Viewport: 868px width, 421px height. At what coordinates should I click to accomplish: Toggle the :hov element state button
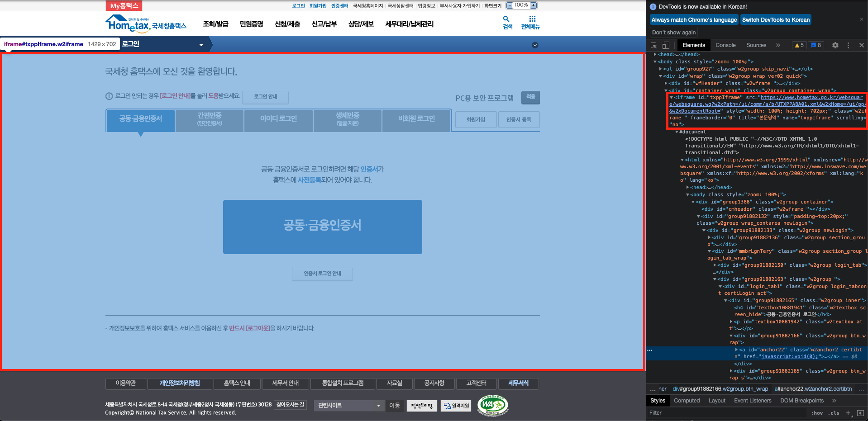817,413
